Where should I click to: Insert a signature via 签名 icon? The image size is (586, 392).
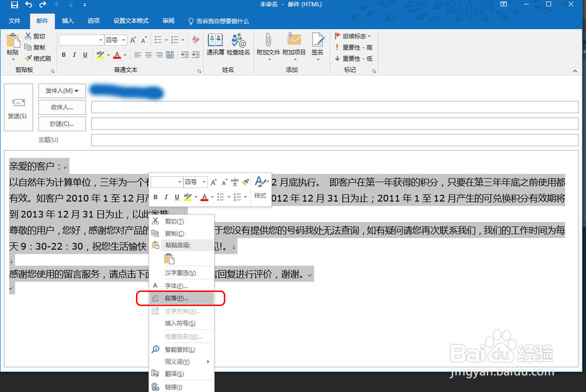pos(318,44)
